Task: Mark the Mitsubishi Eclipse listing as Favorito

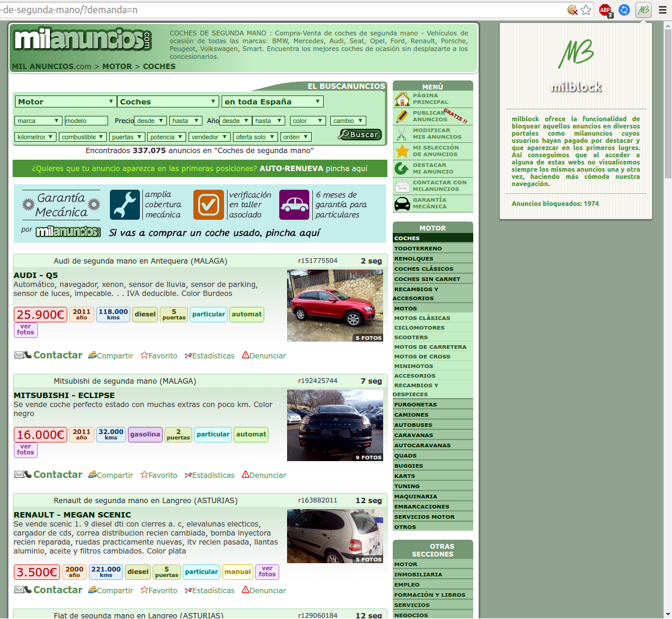Action: [159, 475]
